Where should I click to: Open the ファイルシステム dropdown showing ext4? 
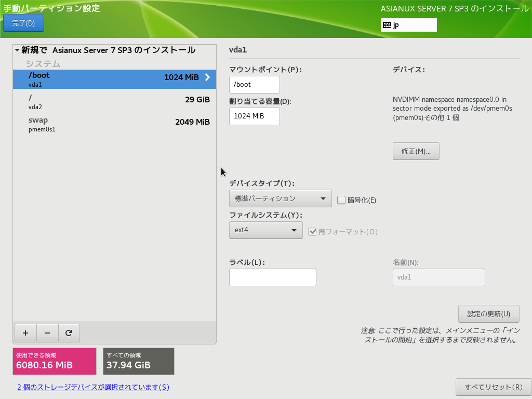[265, 230]
